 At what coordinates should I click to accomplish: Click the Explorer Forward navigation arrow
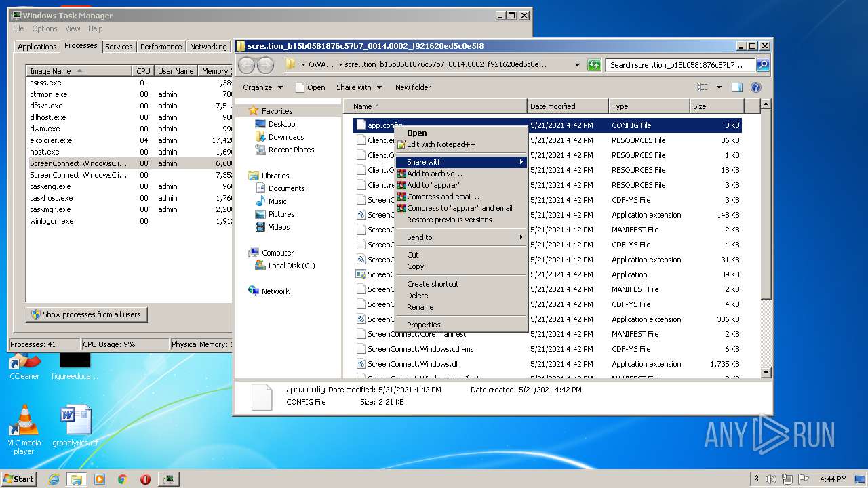tap(266, 65)
